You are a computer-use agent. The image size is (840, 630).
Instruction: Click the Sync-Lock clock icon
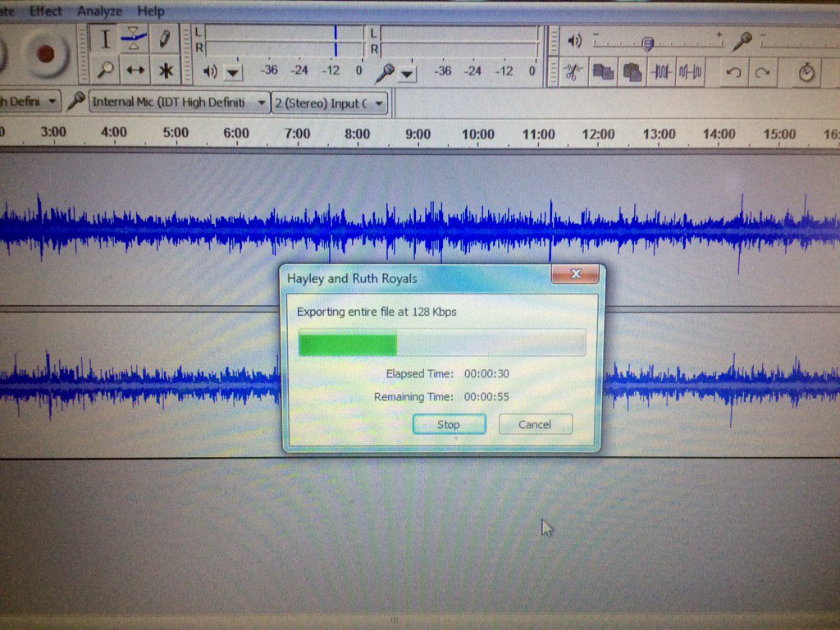[806, 72]
